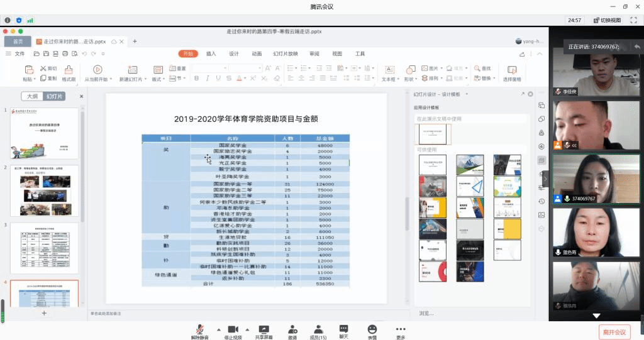
Task: Enter fullscreen using the top-right icon
Action: click(633, 20)
